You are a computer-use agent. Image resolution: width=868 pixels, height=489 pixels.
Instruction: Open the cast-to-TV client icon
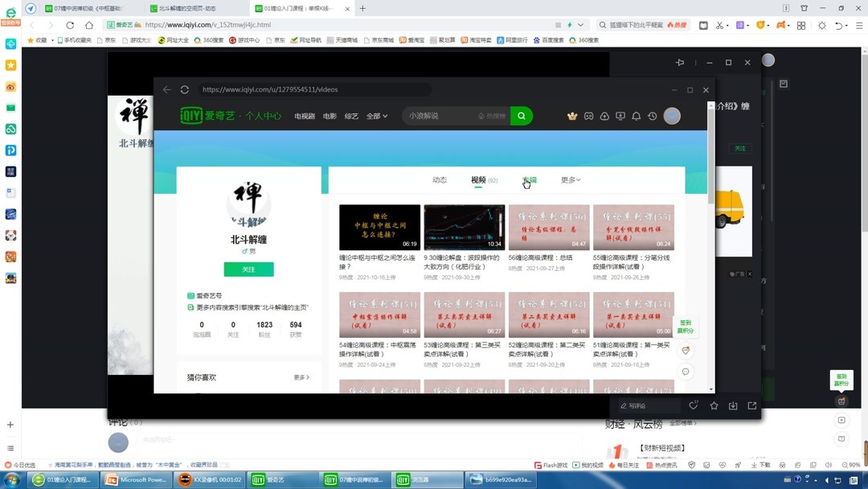(620, 116)
